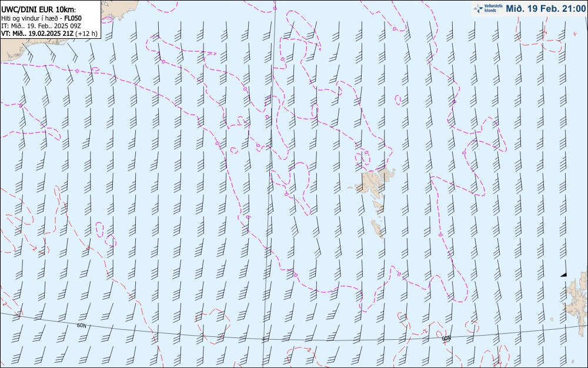Click the Veðurstofa Íslands logo
Screen dimensions: 588x368
point(488,8)
